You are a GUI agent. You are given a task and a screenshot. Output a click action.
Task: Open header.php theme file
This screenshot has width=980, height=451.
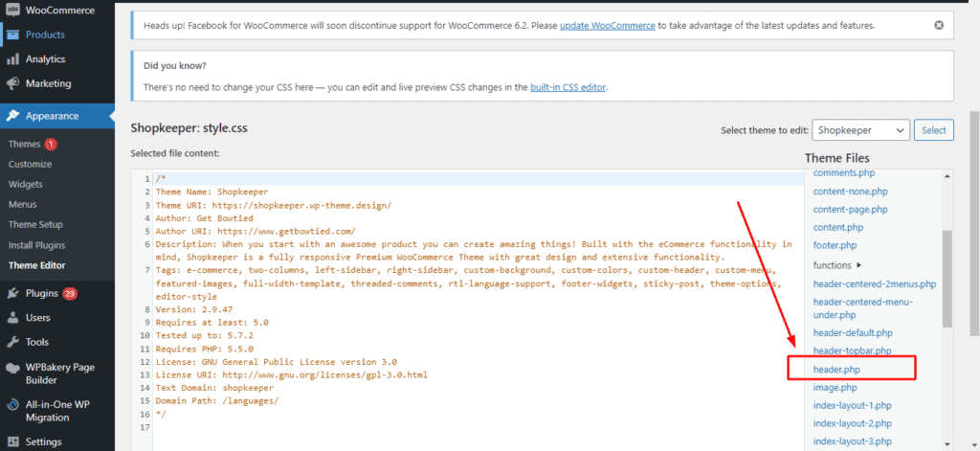click(836, 370)
